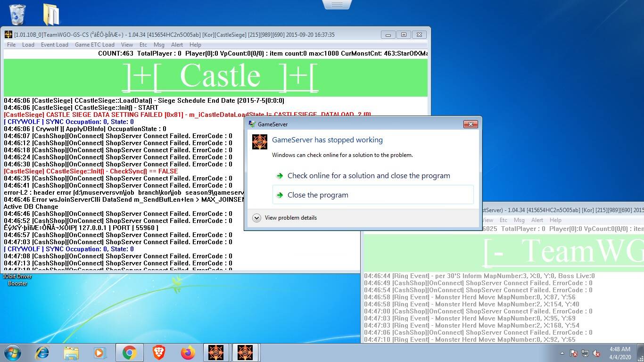Image resolution: width=644 pixels, height=362 pixels.
Task: Click the Castle banner heading
Action: coord(220,76)
